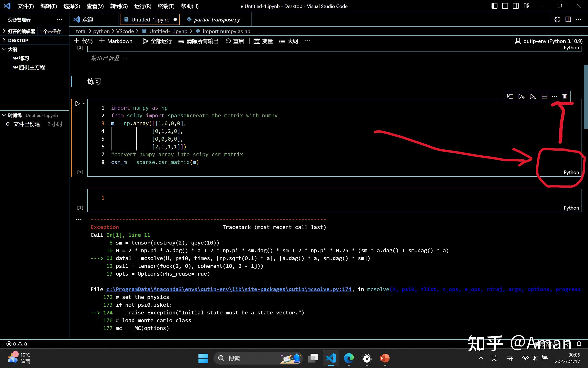Image resolution: width=588 pixels, height=368 pixels.
Task: Open 运行(R) menu
Action: pyautogui.click(x=143, y=6)
